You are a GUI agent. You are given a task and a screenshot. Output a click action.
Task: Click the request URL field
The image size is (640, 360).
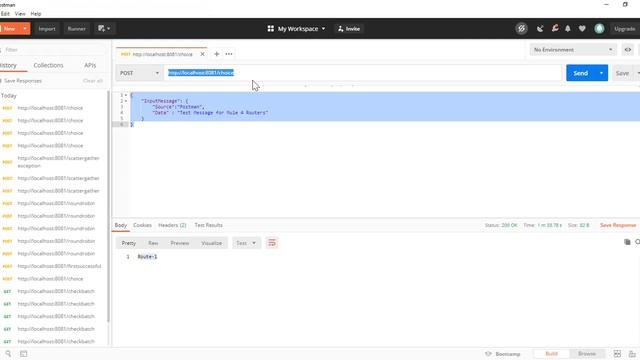coord(363,73)
